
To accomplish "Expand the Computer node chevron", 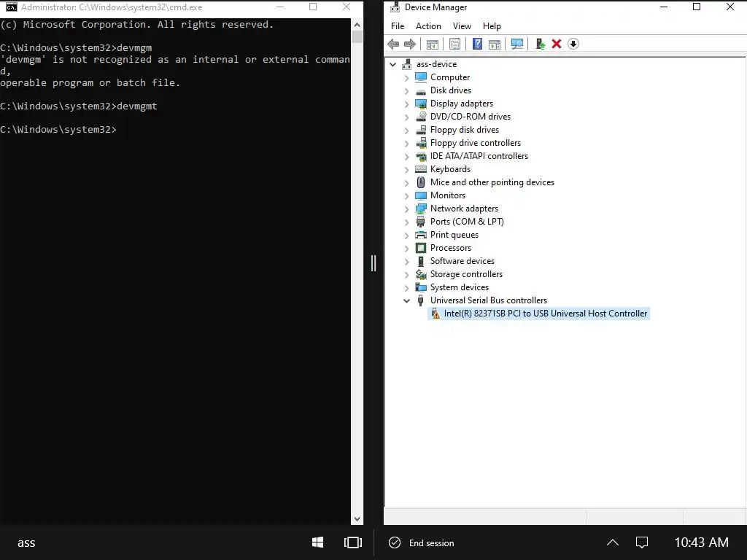I will pyautogui.click(x=406, y=77).
